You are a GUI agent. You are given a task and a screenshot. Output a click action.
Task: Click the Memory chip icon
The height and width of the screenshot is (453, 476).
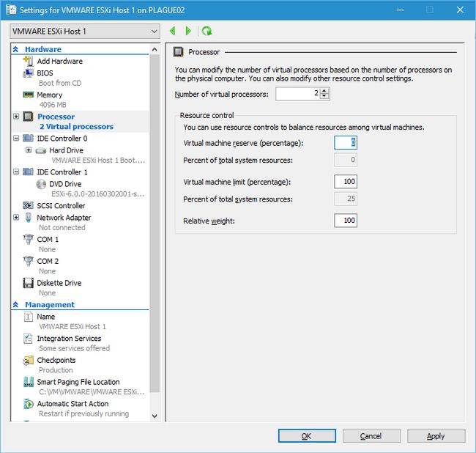[29, 95]
